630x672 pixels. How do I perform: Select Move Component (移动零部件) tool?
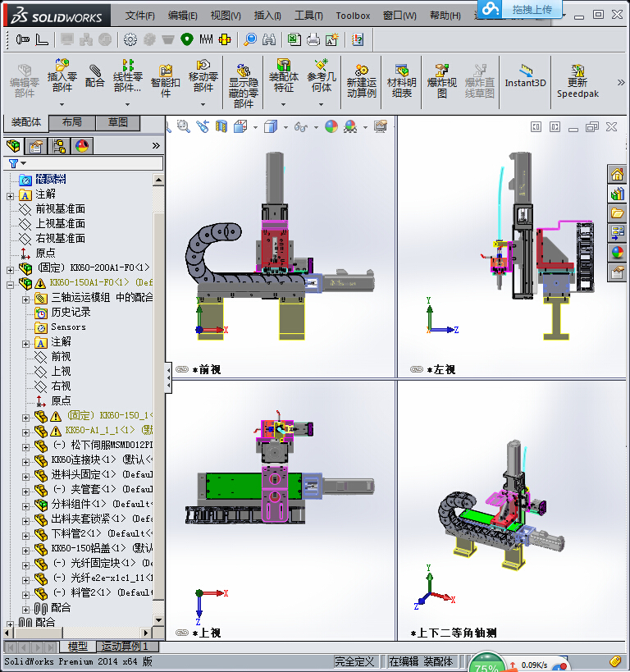[203, 75]
